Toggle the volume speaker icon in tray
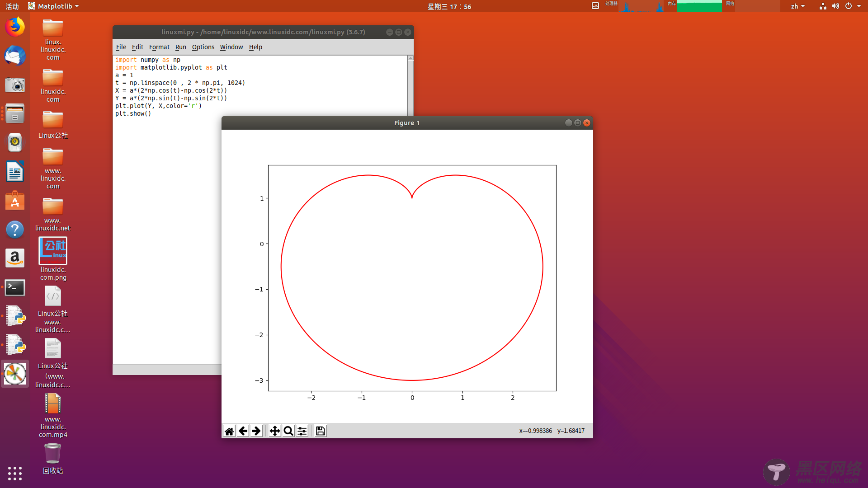Viewport: 868px width, 488px height. point(835,6)
